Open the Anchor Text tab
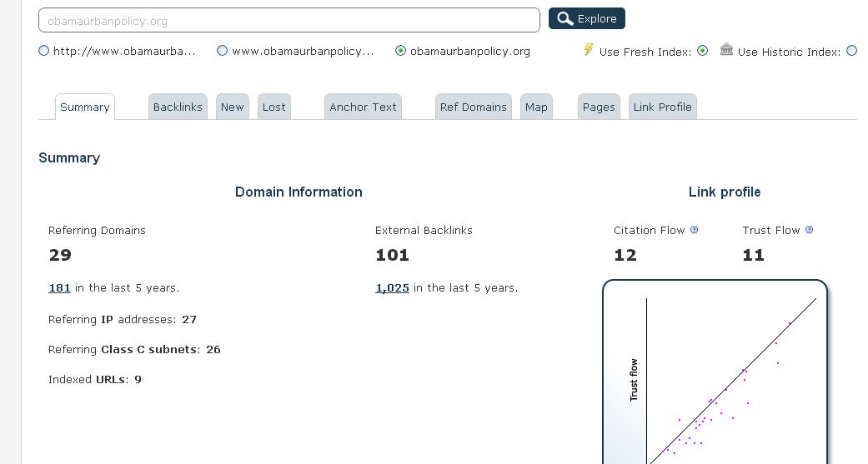The image size is (868, 464). 364,107
